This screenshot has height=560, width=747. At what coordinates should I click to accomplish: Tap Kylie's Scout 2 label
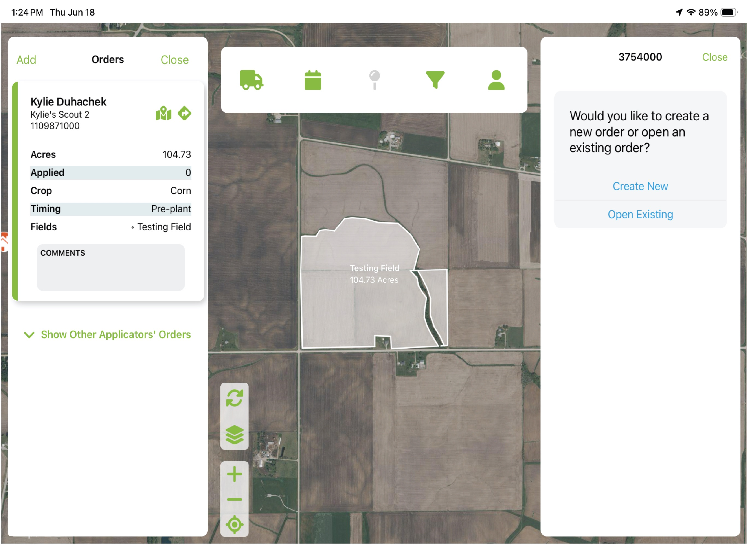coord(60,115)
